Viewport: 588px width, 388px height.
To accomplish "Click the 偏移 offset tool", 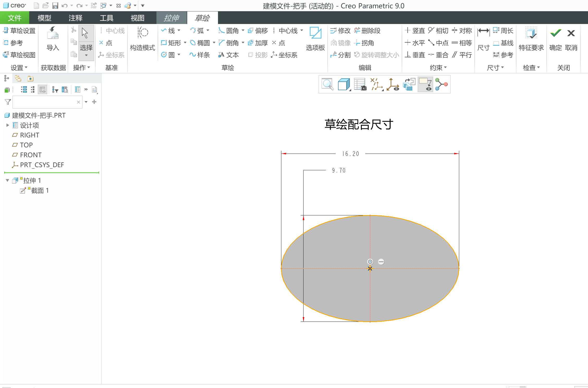I will tap(258, 31).
